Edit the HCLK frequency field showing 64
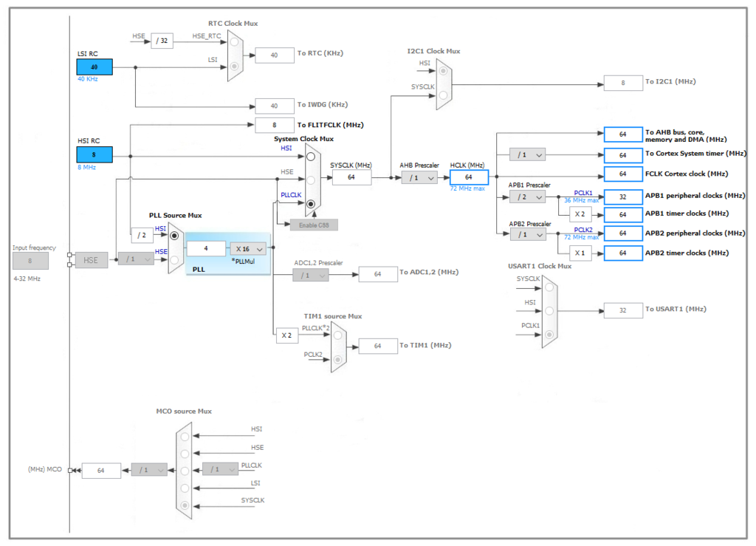Screen dimensions: 756x546 [468, 177]
